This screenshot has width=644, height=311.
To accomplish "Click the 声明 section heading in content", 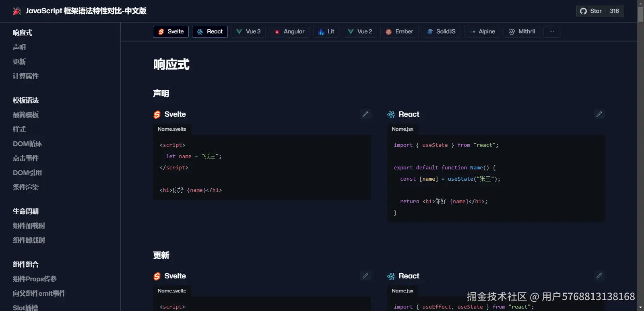I will [x=161, y=93].
